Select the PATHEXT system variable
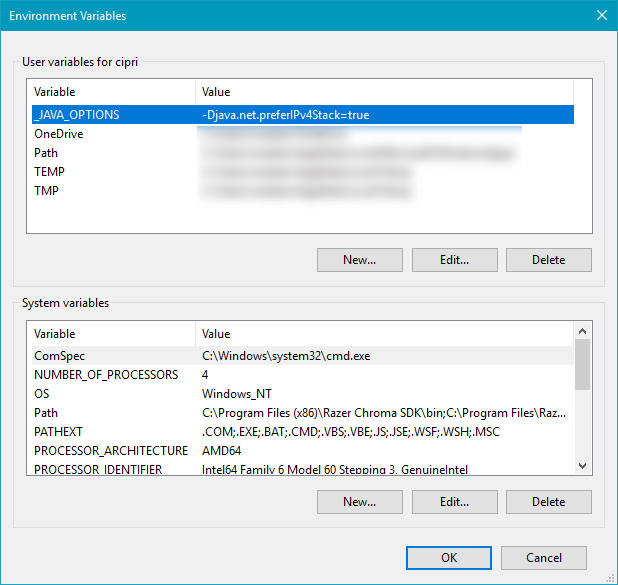The image size is (618, 585). pos(303,432)
